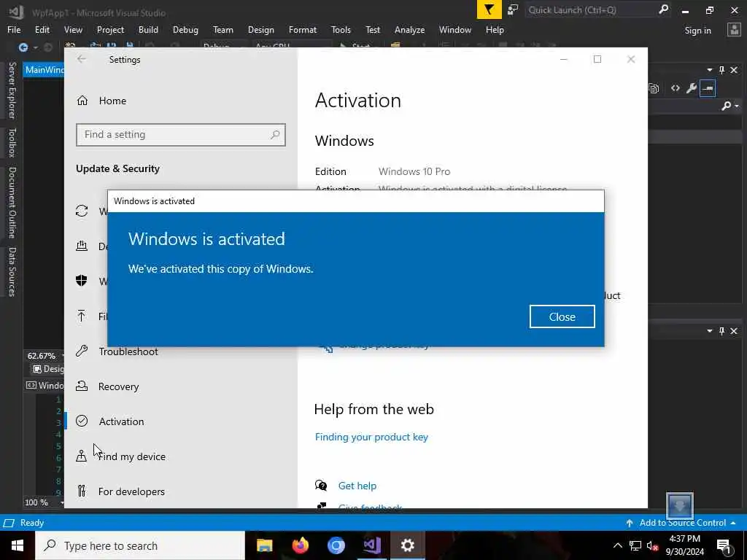Open Solution Explorer search options dropdown
The width and height of the screenshot is (747, 560).
point(737,106)
